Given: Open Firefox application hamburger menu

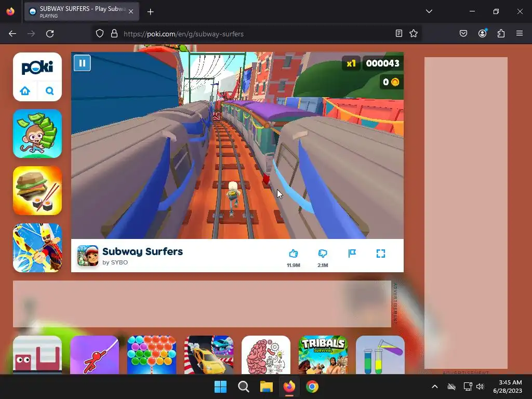Looking at the screenshot, I should 520,33.
